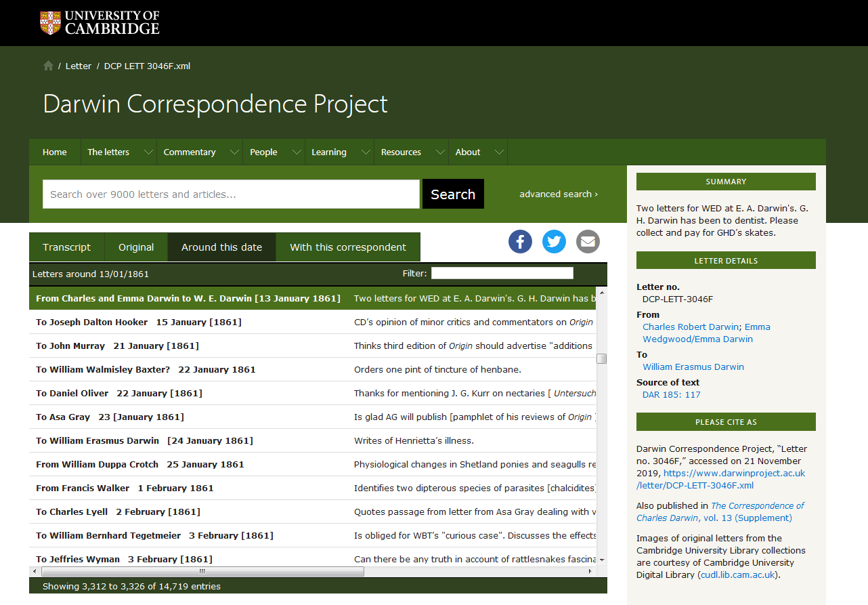Viewport: 868px width, 605px height.
Task: Expand the Resources menu dropdown arrow
Action: [x=440, y=152]
